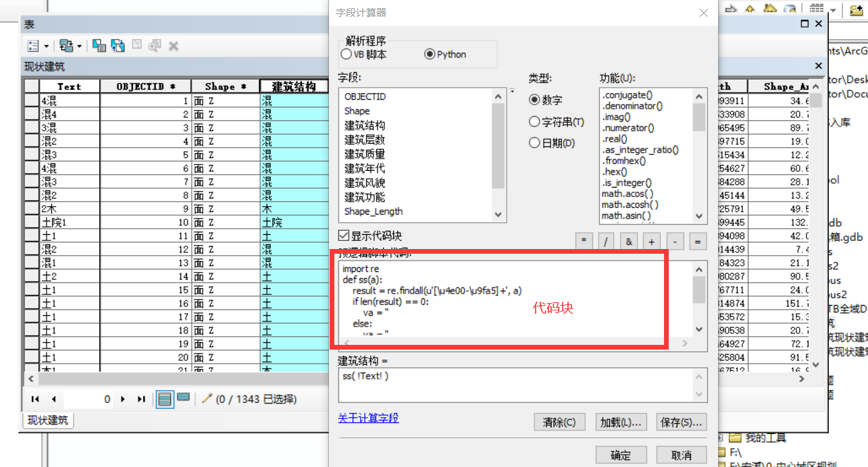Confirm with 确定 button

tap(621, 455)
